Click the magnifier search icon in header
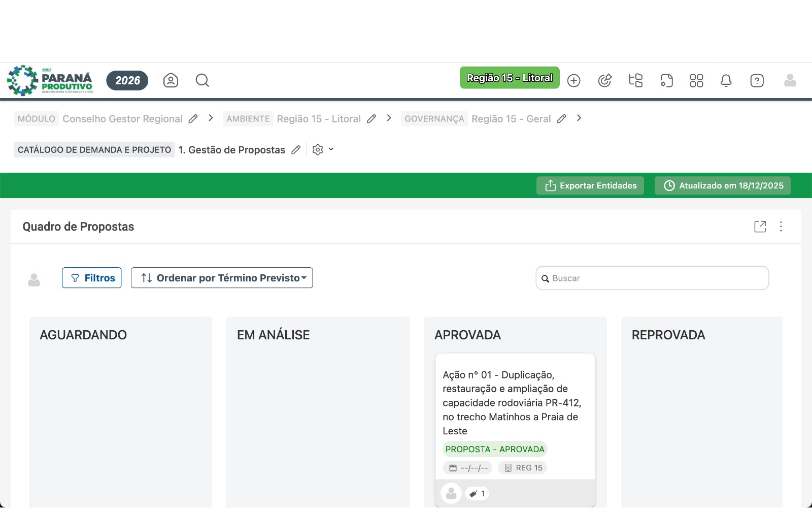Viewport: 812px width, 508px height. click(202, 80)
